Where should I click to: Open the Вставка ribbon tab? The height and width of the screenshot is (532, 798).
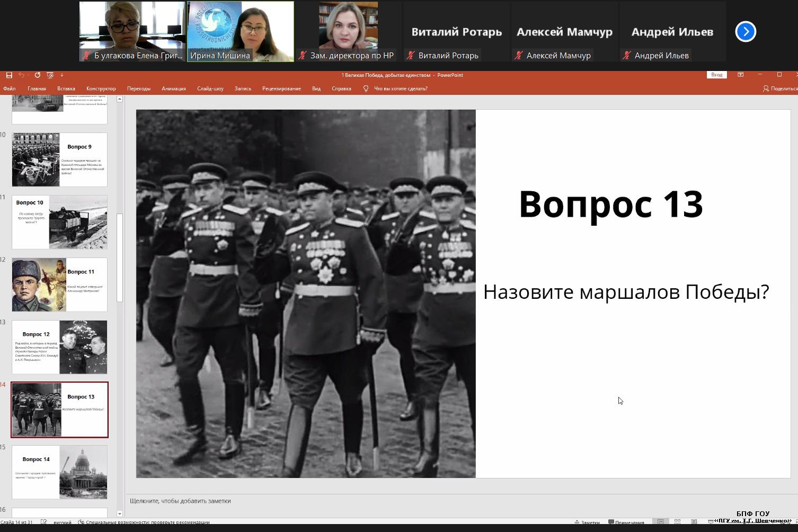66,88
